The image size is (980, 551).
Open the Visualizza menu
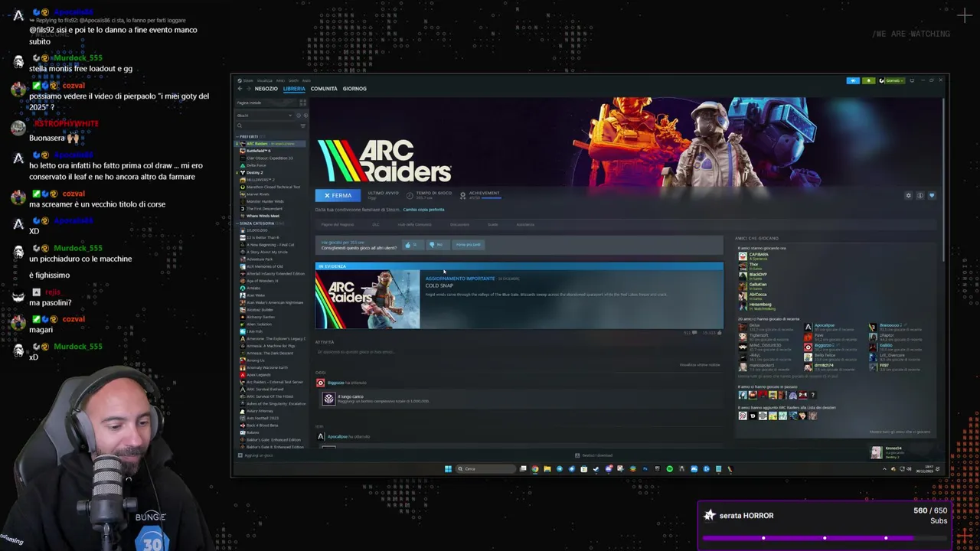coord(265,80)
